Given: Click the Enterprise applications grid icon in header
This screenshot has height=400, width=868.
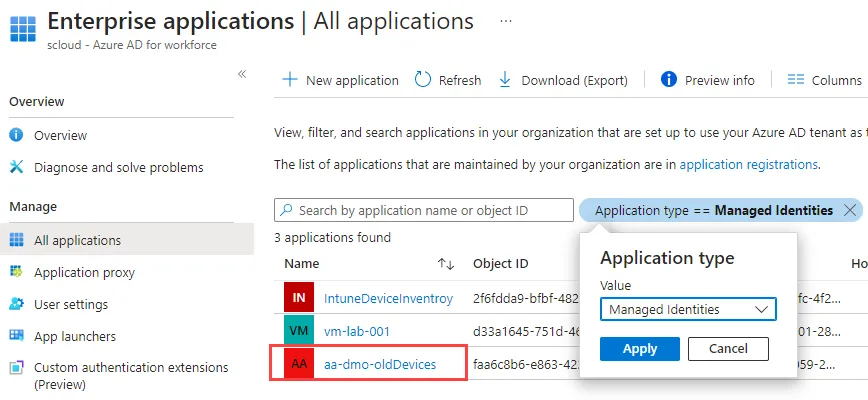Looking at the screenshot, I should point(23,29).
